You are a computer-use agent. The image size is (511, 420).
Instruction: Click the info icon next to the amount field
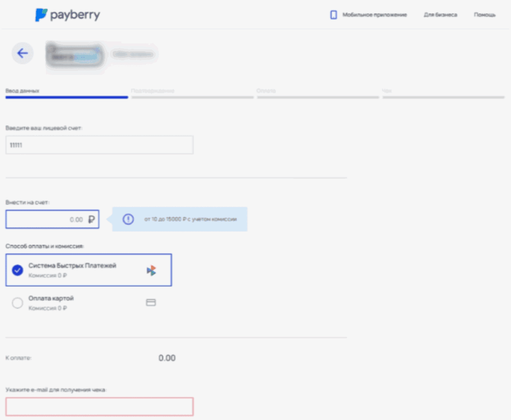click(129, 219)
